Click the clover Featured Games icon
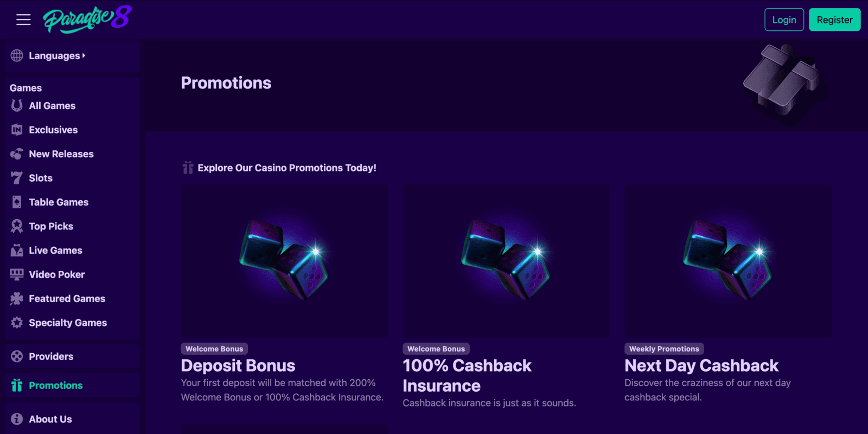The height and width of the screenshot is (434, 868). [17, 298]
